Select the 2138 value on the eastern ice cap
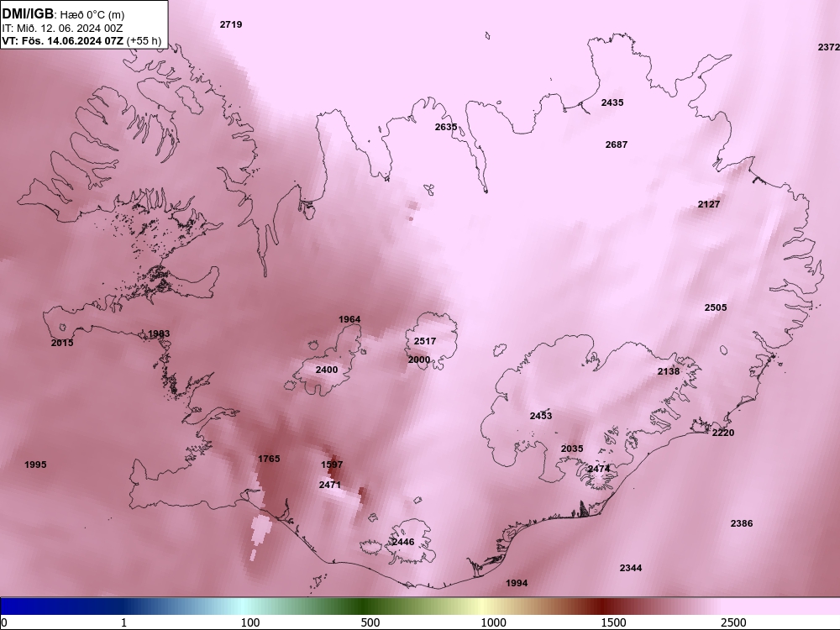The image size is (840, 630). click(x=669, y=371)
